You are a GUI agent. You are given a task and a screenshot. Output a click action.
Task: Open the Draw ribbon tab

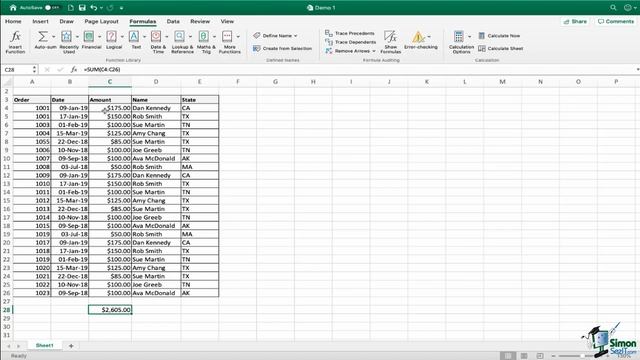coord(67,21)
